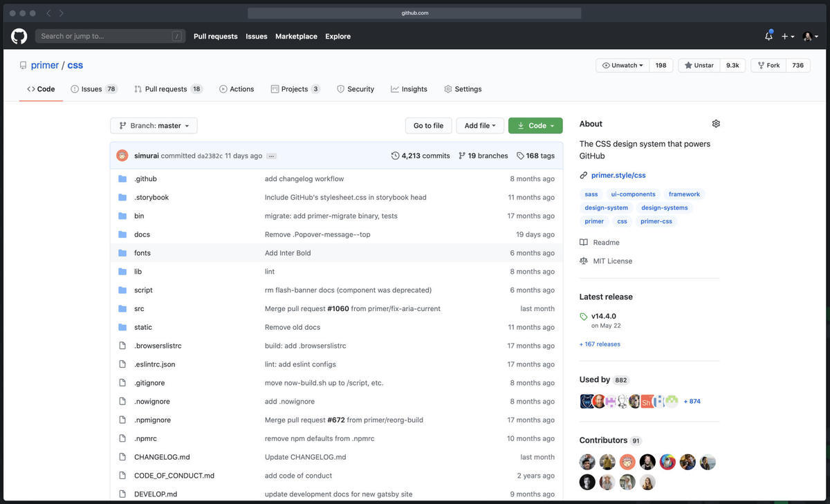Open pull request #1060 link
The width and height of the screenshot is (830, 504).
338,309
